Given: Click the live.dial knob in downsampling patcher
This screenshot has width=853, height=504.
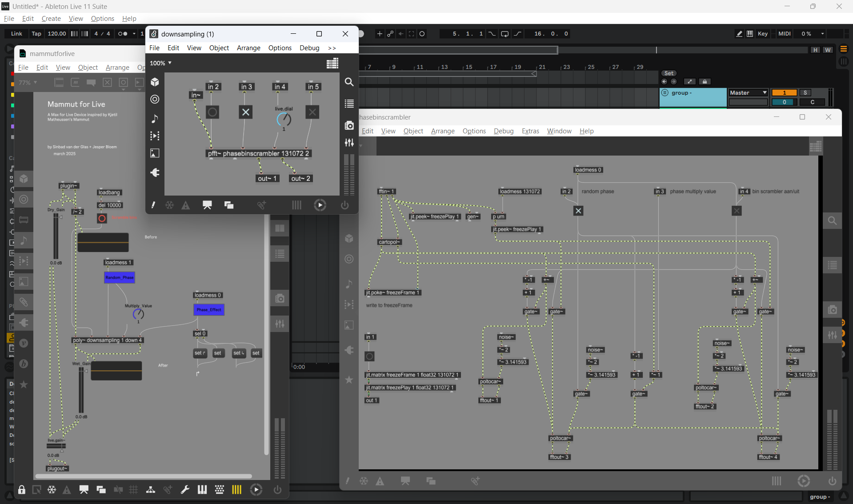Looking at the screenshot, I should pos(284,119).
